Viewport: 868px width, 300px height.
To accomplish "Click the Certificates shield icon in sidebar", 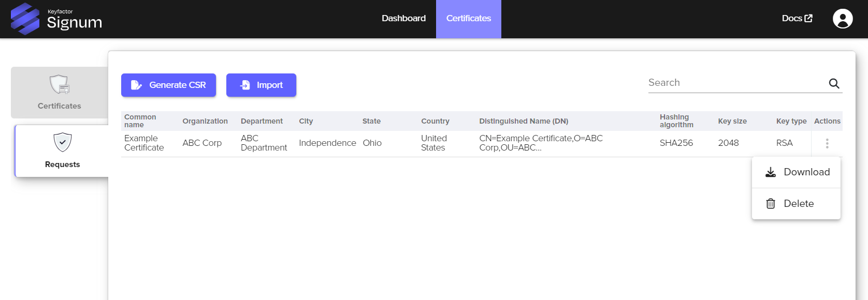I will pos(60,84).
